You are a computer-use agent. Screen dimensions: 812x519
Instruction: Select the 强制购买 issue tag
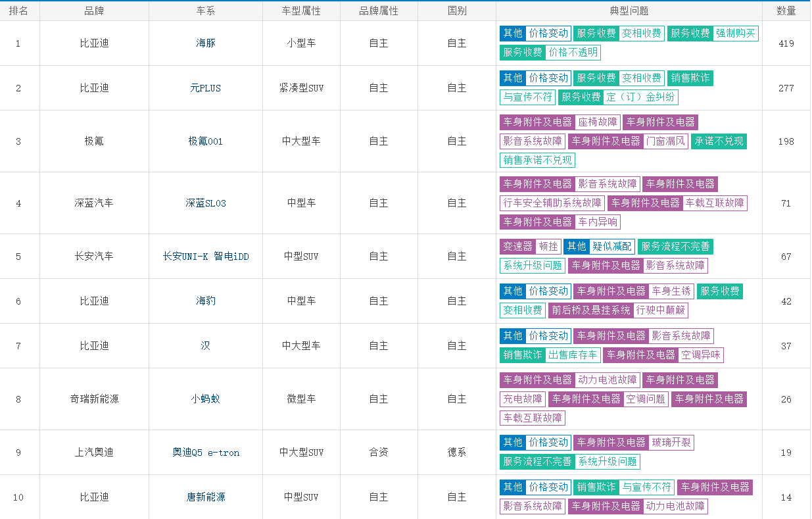coord(736,34)
